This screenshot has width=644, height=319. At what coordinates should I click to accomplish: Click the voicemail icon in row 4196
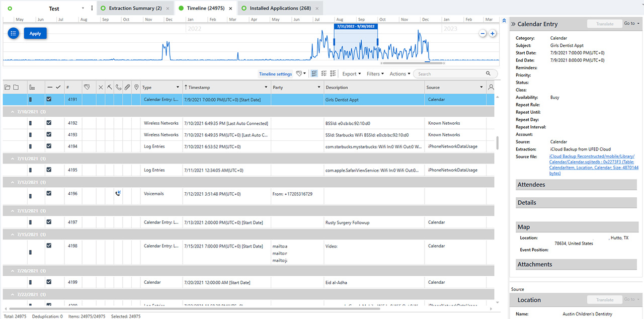[118, 194]
